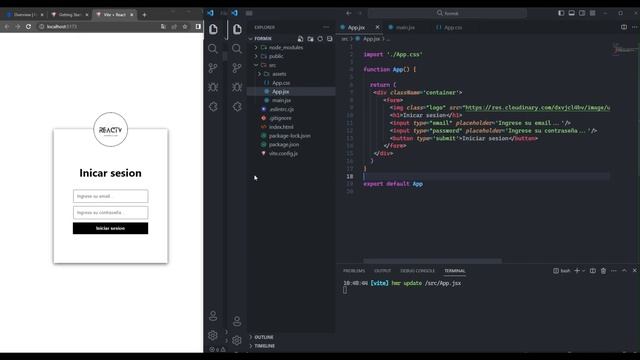Go forward in the browser

coord(18,27)
